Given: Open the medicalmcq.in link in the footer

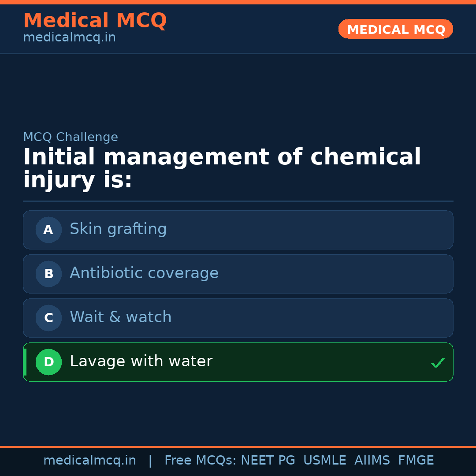Looking at the screenshot, I should pos(89,461).
